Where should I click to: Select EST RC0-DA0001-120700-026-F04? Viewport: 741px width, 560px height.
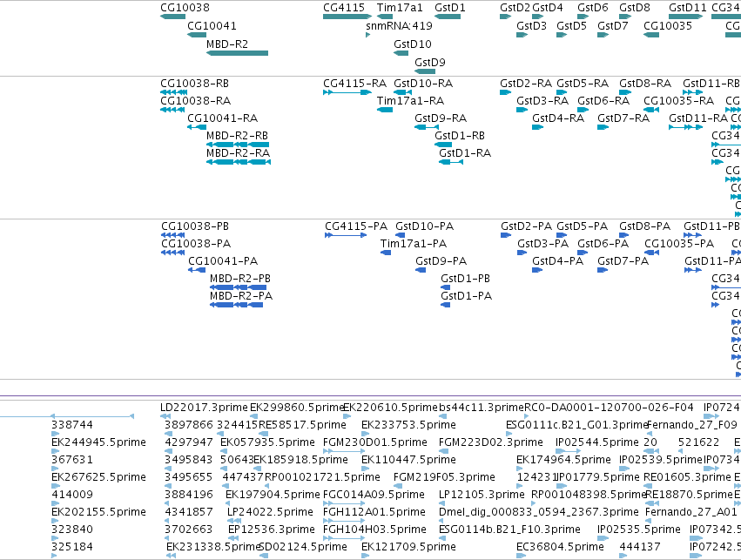click(x=609, y=408)
